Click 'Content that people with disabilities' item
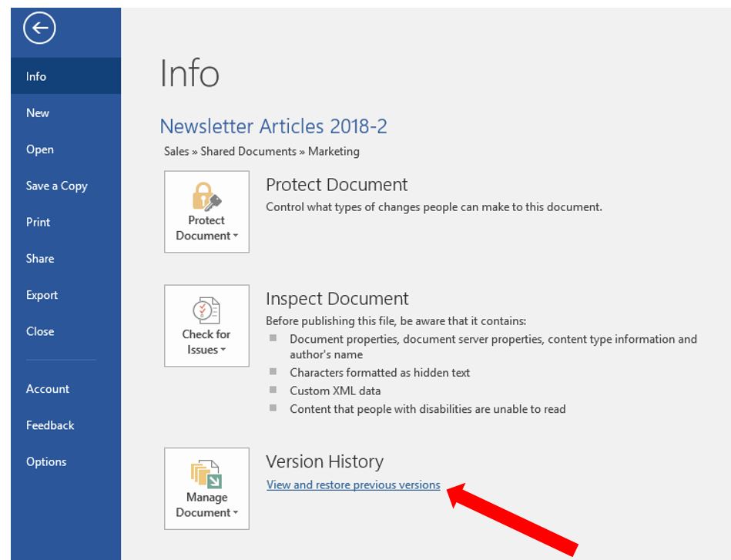Viewport: 731px width, 560px height. click(428, 409)
